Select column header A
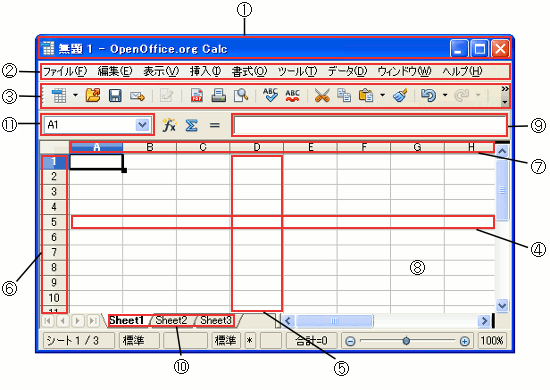The image size is (550, 390). pyautogui.click(x=96, y=147)
